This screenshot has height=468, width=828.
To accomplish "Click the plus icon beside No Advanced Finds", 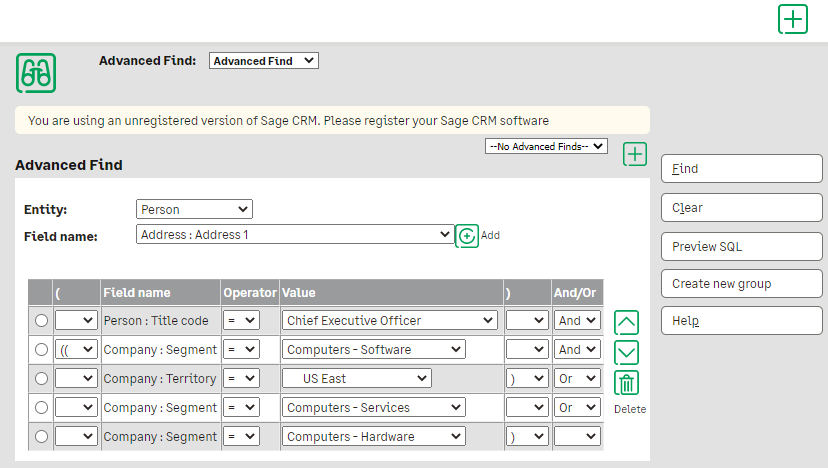I will click(x=635, y=154).
